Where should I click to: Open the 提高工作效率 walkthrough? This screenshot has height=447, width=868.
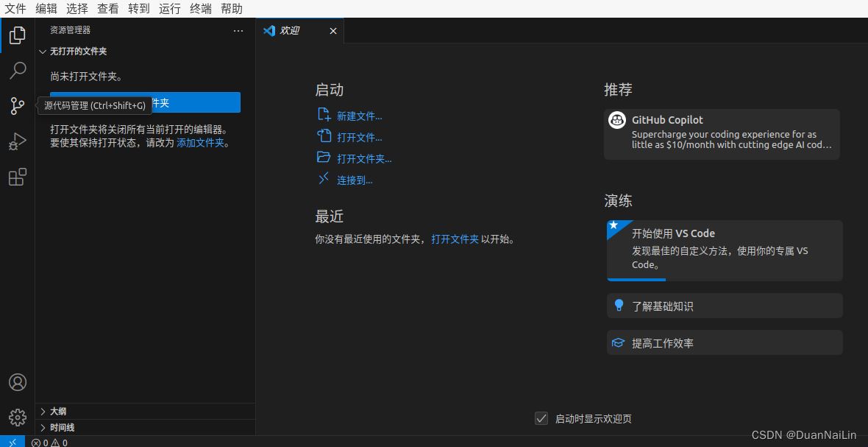(725, 343)
